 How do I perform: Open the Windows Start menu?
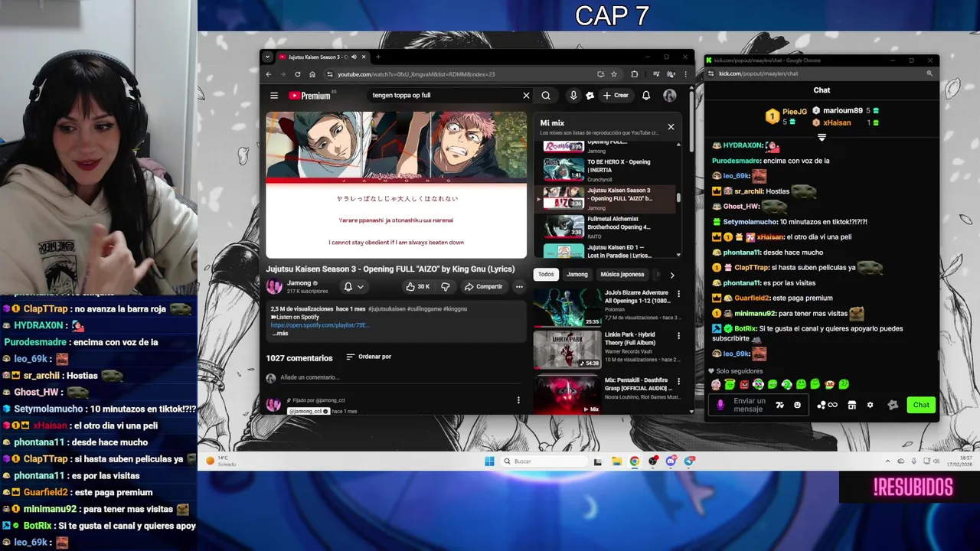(x=489, y=461)
